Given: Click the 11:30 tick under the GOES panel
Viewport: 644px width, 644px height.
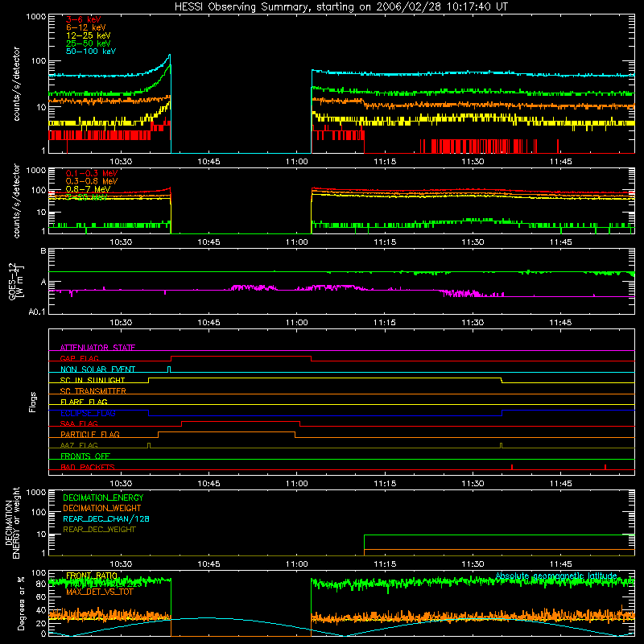Looking at the screenshot, I should 473,323.
